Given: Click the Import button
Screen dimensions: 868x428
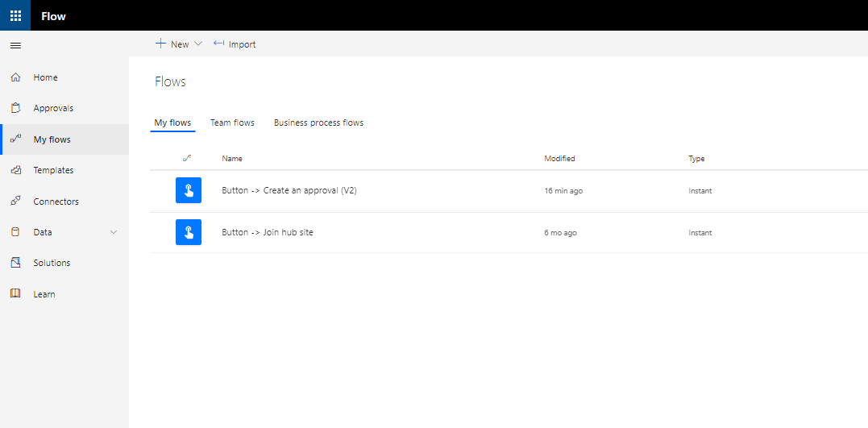Looking at the screenshot, I should tap(235, 44).
